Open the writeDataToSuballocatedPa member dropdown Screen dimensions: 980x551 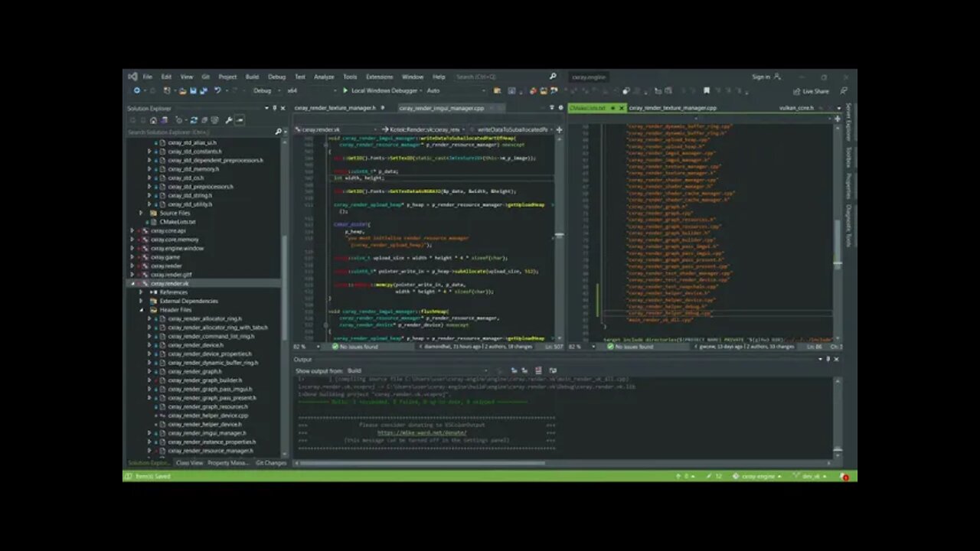(x=511, y=129)
